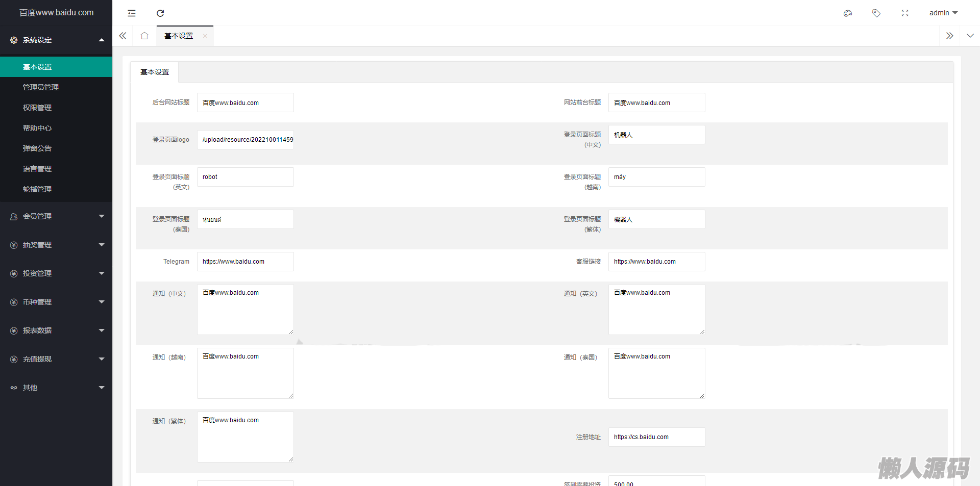Open the admin user dropdown
The image size is (980, 486).
943,13
